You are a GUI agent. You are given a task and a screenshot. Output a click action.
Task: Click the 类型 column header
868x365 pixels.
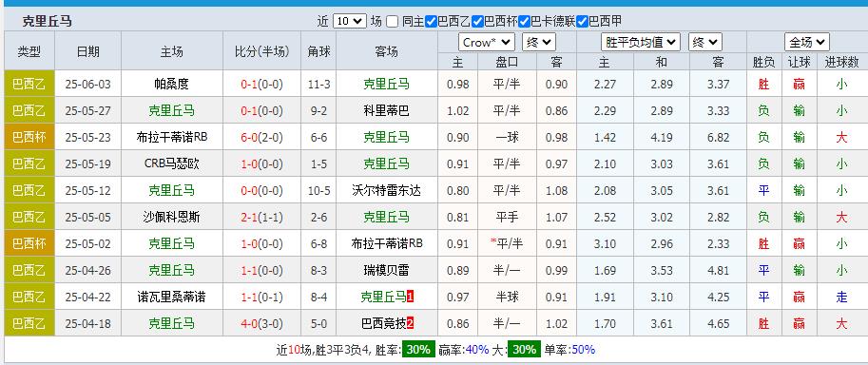[29, 51]
